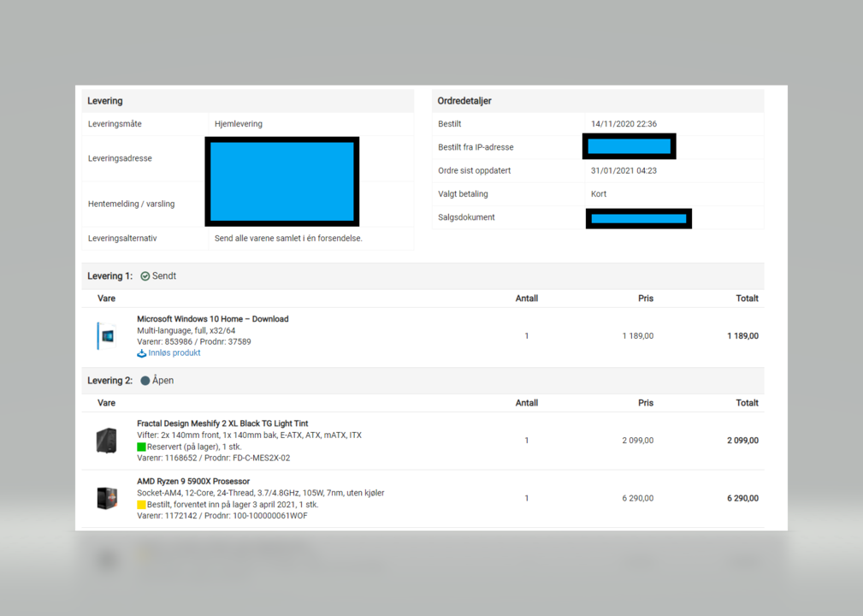863x616 pixels.
Task: Click the 'Hentemelding / varsling' label
Action: pos(131,204)
